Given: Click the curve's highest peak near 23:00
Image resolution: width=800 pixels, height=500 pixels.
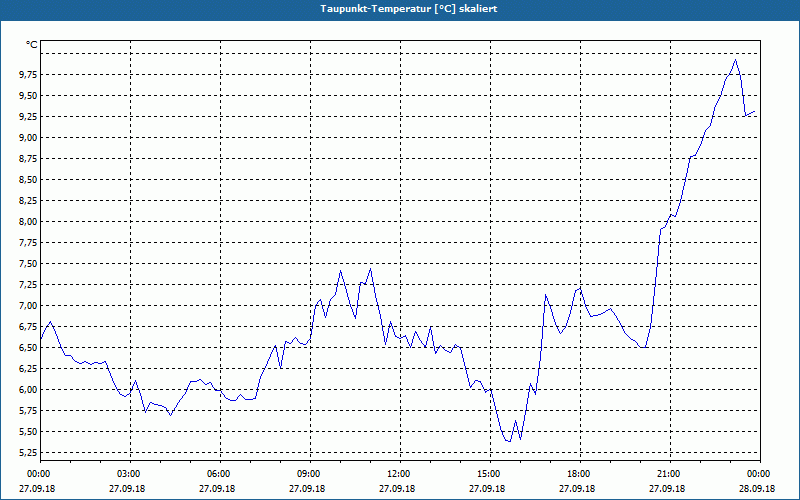Looking at the screenshot, I should [x=735, y=60].
